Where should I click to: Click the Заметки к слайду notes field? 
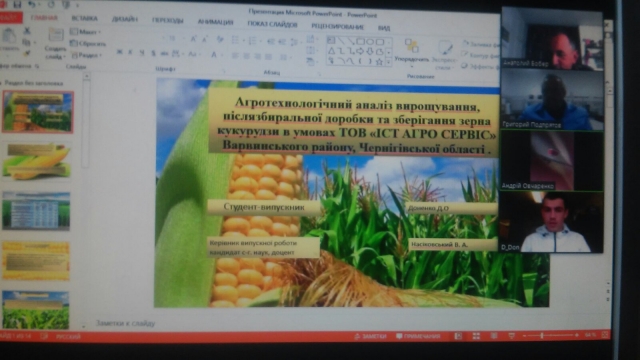[125, 323]
